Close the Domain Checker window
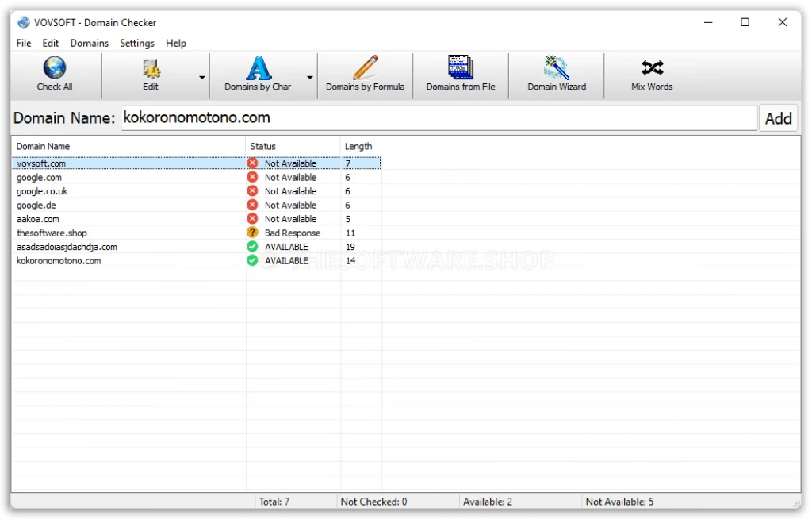Image resolution: width=812 pixels, height=519 pixels. pos(783,22)
